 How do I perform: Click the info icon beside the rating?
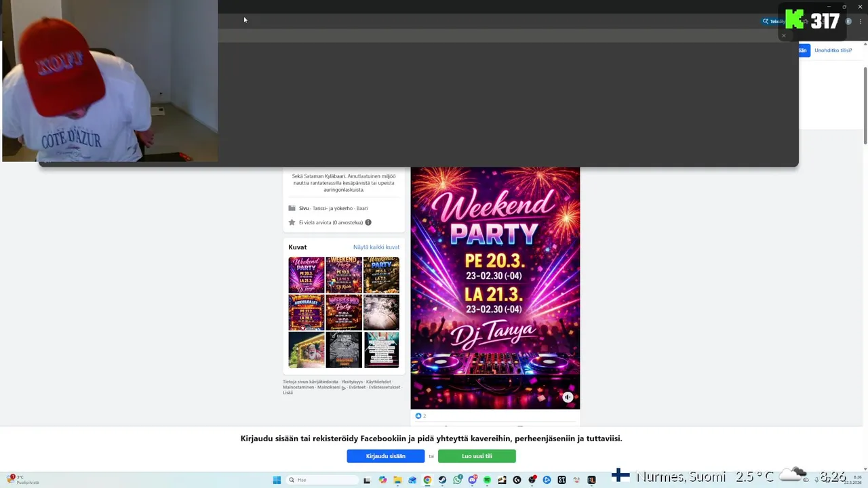(x=368, y=222)
